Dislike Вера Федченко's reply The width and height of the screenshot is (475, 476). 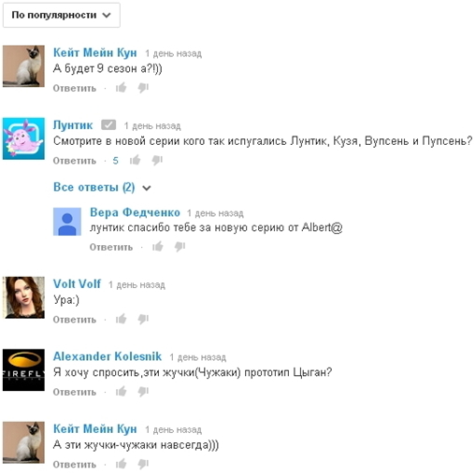pyautogui.click(x=180, y=247)
